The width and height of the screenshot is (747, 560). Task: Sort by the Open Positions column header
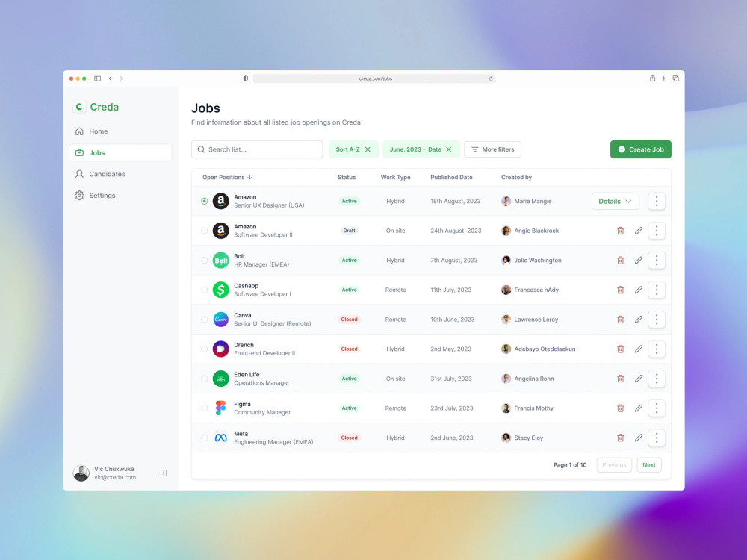coord(227,177)
